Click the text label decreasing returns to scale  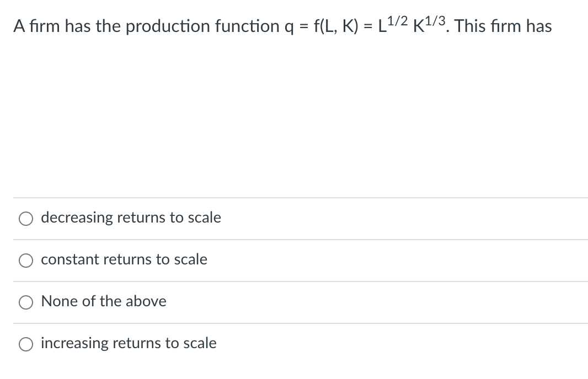click(131, 218)
